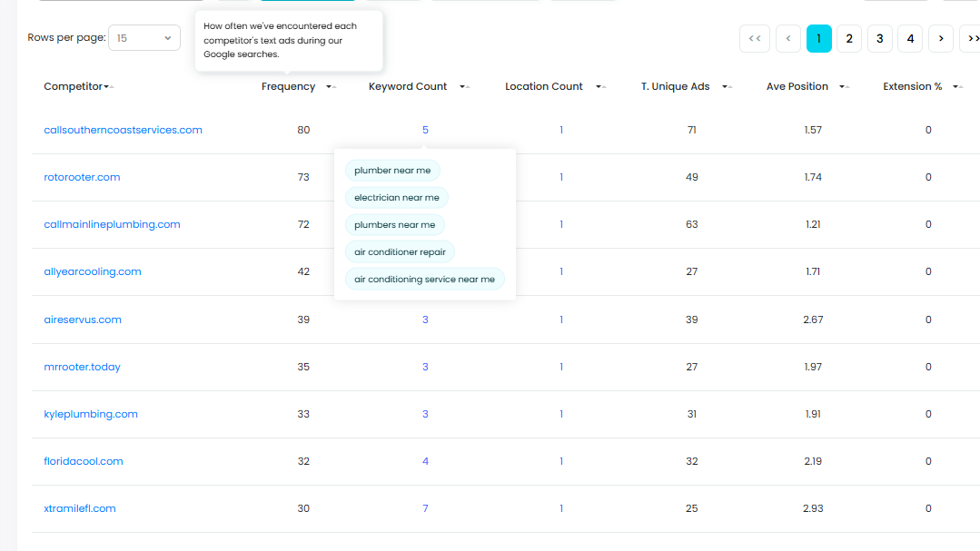980x551 pixels.
Task: Click the T. Unique Ads header label
Action: [675, 87]
